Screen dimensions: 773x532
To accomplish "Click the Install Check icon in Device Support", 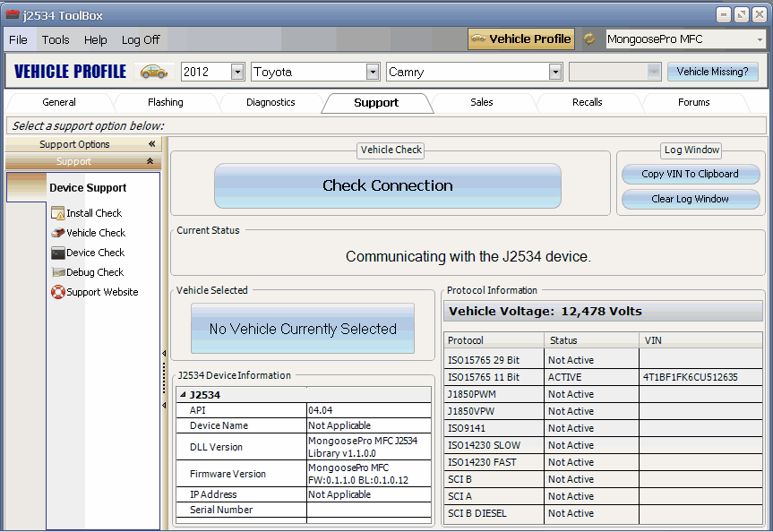I will 57,213.
